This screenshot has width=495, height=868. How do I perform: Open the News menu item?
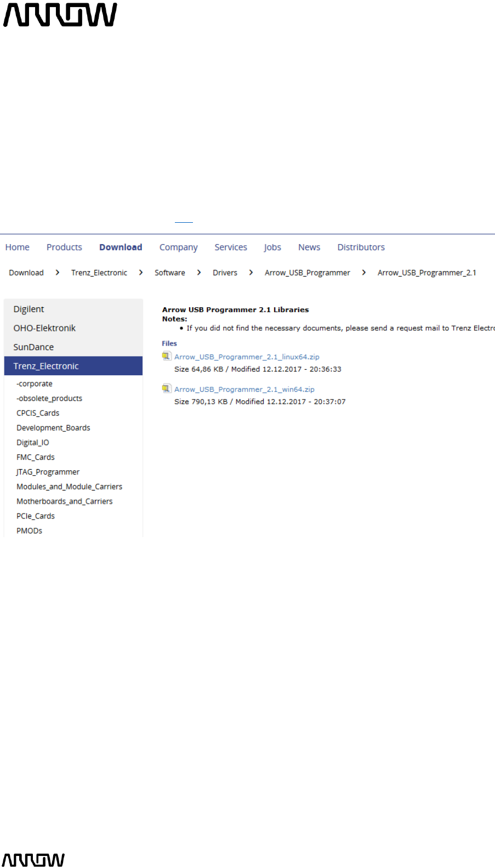point(309,247)
